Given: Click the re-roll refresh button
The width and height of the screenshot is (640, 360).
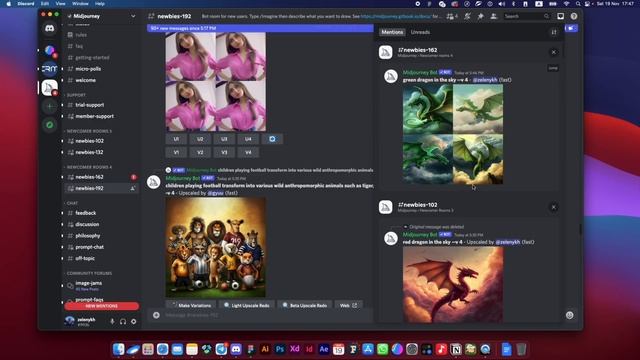Looking at the screenshot, I should point(272,139).
